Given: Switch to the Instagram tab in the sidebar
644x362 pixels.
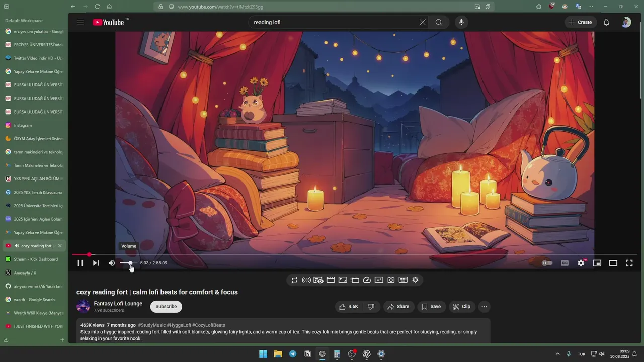Looking at the screenshot, I should click(x=34, y=125).
